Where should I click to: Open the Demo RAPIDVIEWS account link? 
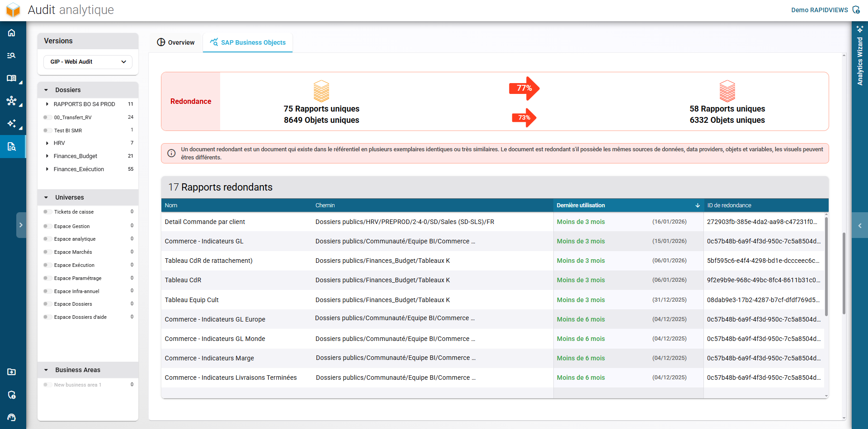coord(820,9)
